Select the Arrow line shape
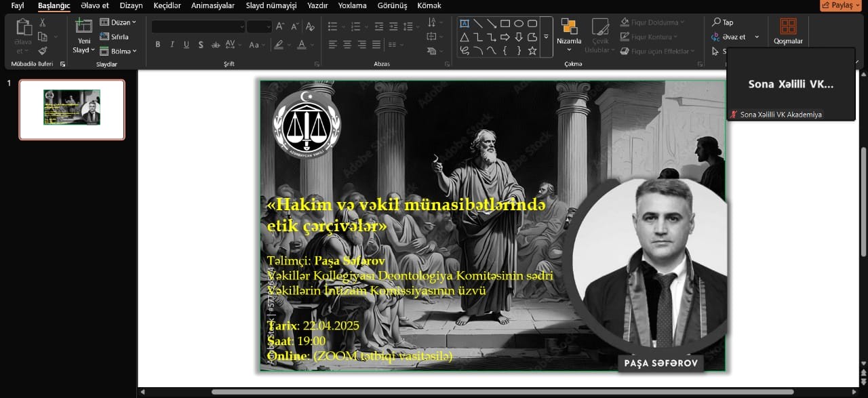The image size is (868, 398). point(492,23)
